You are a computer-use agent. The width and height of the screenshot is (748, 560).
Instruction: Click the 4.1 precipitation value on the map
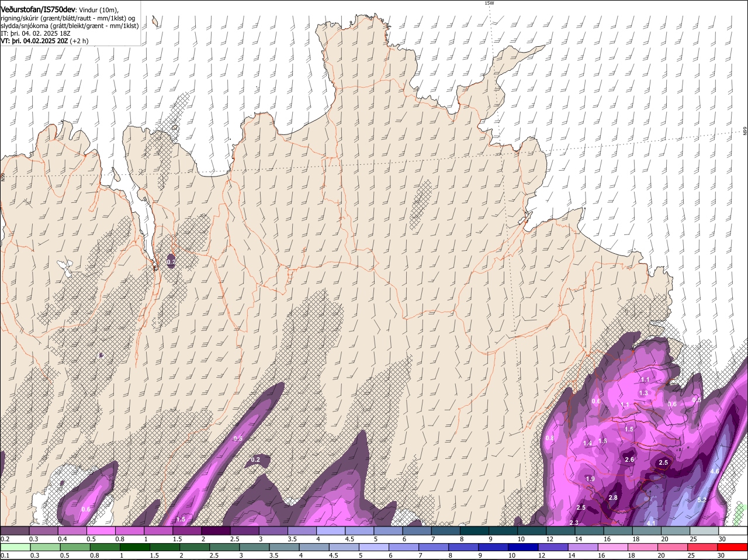651,523
